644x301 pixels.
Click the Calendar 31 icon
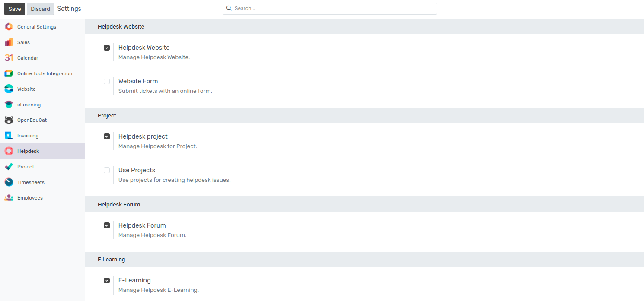pos(9,58)
